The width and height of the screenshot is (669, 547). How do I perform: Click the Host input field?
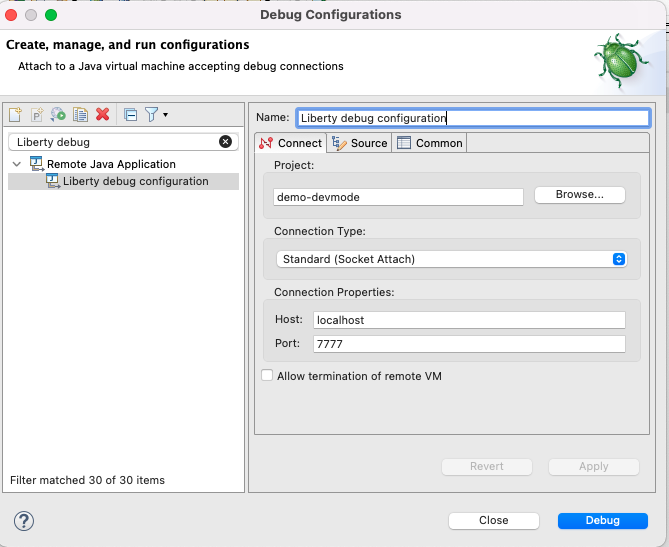(469, 320)
